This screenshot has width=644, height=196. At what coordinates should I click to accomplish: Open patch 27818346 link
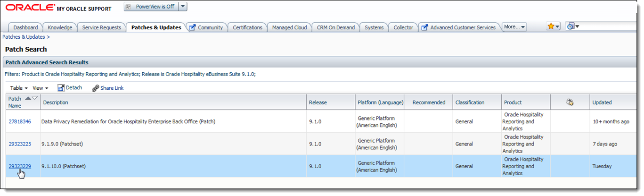[20, 121]
